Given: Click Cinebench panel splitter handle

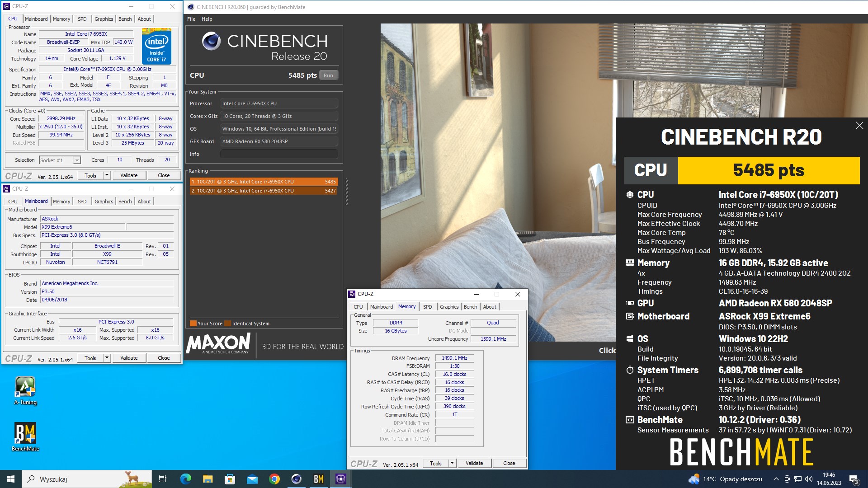Looking at the screenshot, I should click(347, 192).
